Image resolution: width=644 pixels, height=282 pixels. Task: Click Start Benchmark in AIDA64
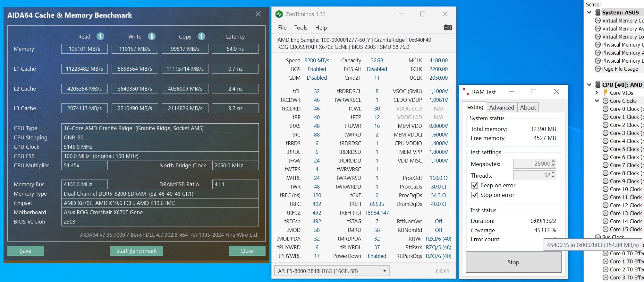pyautogui.click(x=137, y=251)
